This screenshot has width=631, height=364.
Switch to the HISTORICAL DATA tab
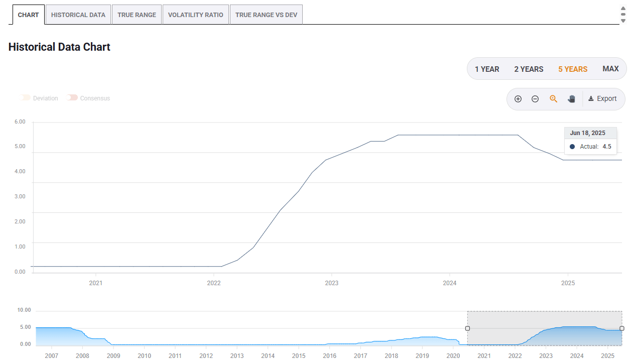pos(78,15)
